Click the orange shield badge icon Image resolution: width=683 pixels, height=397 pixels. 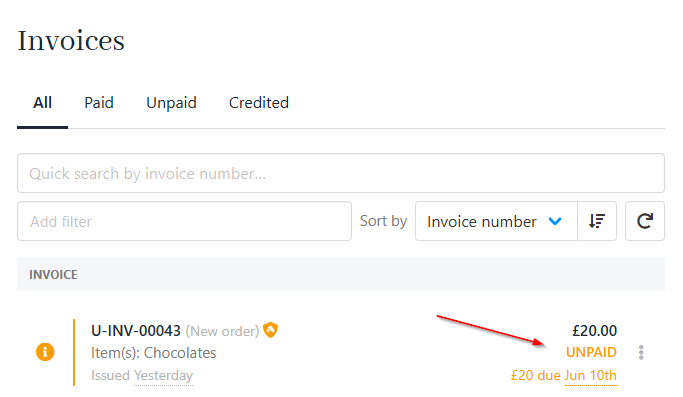(270, 330)
